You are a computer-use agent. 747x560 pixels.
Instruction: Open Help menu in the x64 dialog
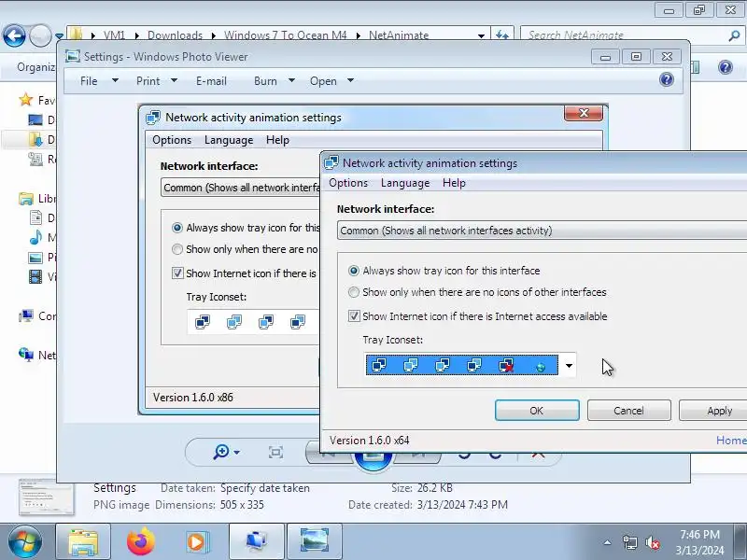[x=454, y=183]
